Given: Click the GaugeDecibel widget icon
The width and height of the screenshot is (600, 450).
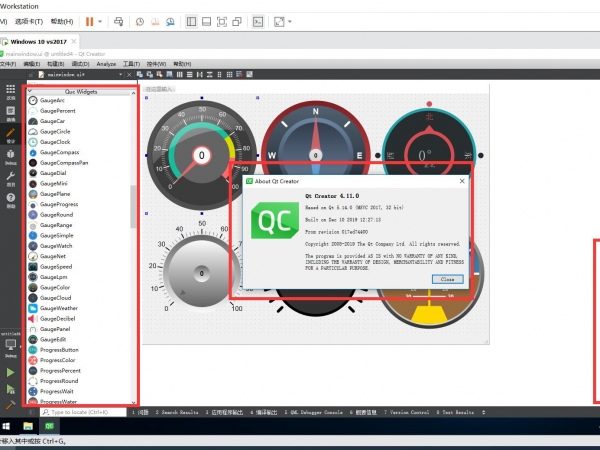Looking at the screenshot, I should [33, 318].
